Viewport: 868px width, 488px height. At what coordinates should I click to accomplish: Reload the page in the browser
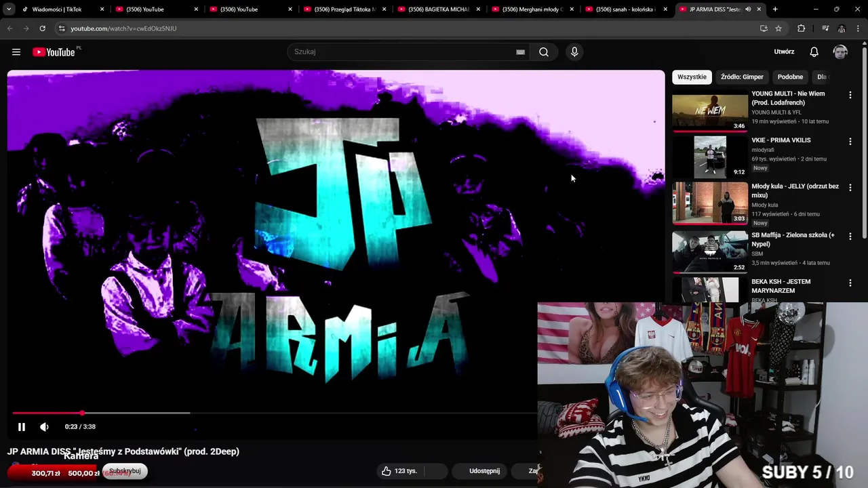click(42, 28)
